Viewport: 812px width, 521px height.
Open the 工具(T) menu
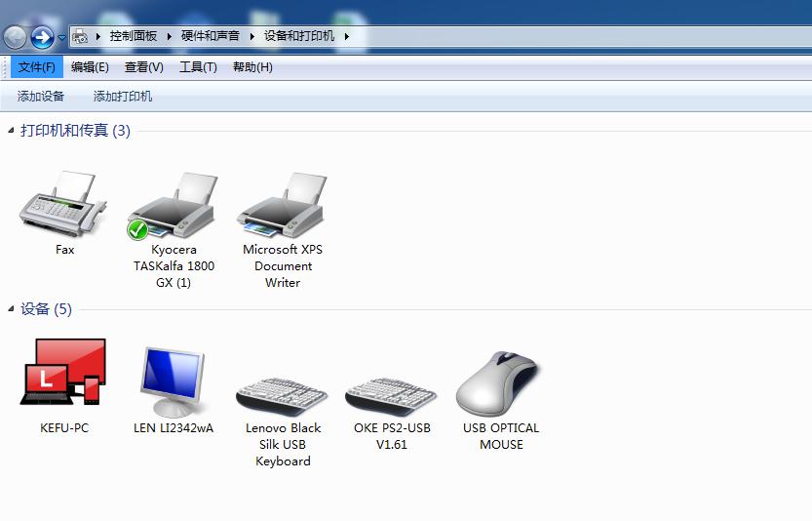(x=198, y=67)
